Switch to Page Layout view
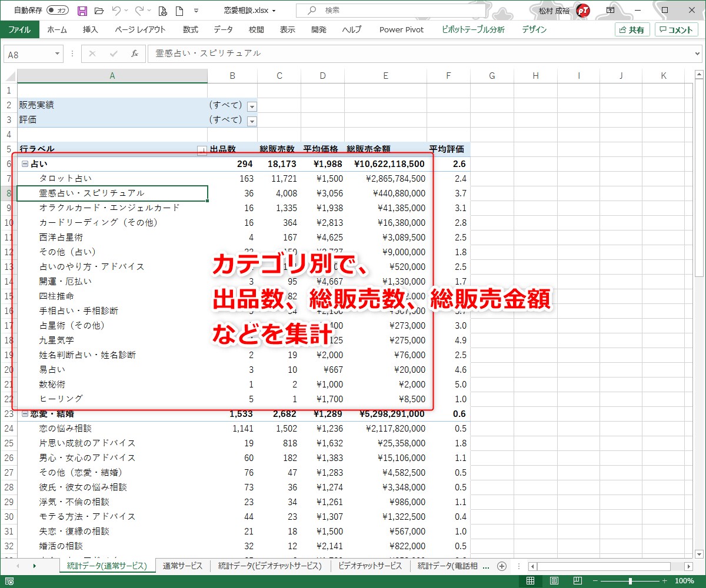Screen dimensions: 706x588 coord(554,581)
